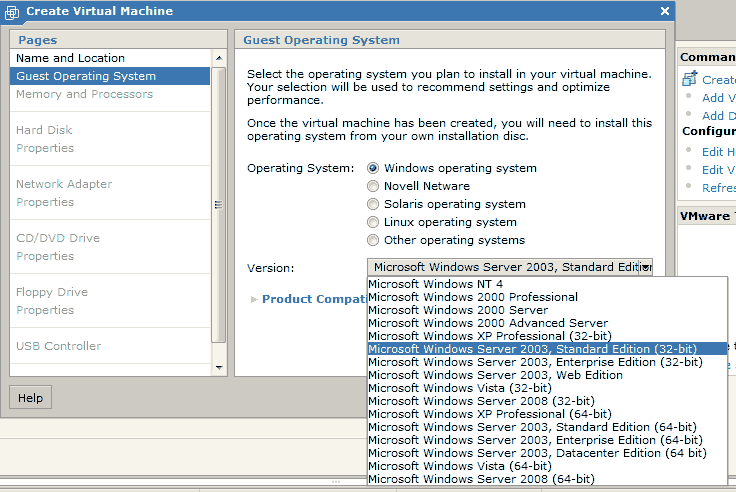Choose Microsoft Windows 2000 Server

(547, 310)
